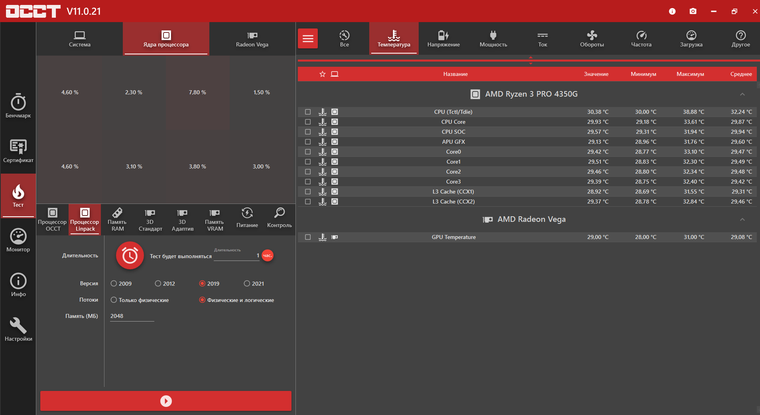Click the thermometer icon in Core2 row

point(322,172)
